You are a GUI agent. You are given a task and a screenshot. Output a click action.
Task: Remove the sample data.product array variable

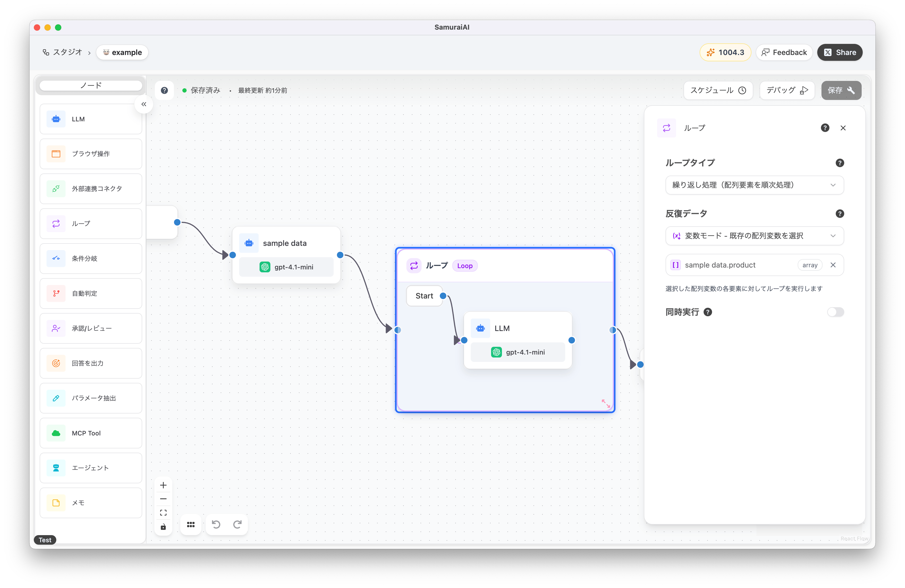(833, 265)
